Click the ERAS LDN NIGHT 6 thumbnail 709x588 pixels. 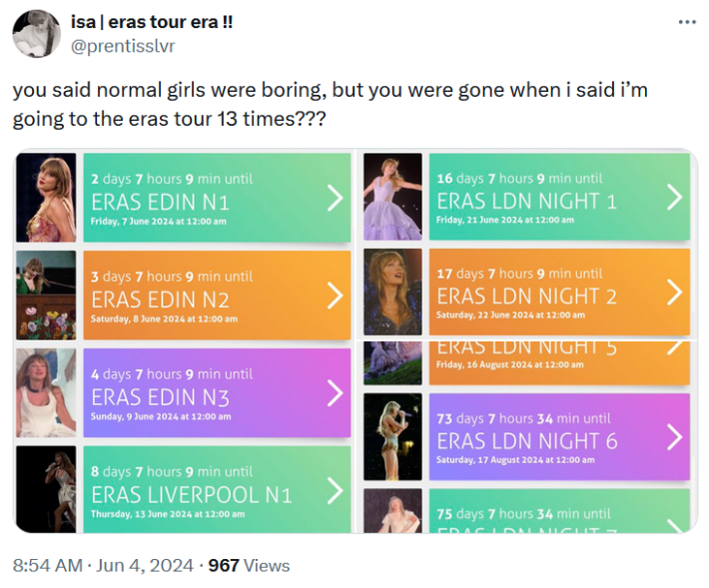[x=392, y=436]
